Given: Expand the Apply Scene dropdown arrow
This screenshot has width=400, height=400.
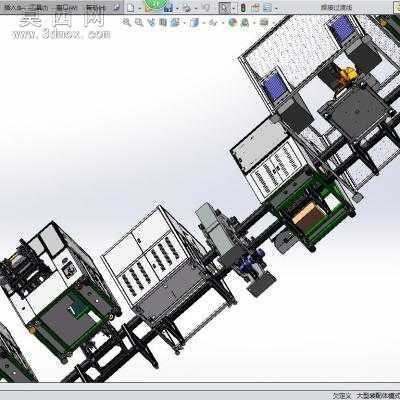Looking at the screenshot, I should click(x=254, y=23).
